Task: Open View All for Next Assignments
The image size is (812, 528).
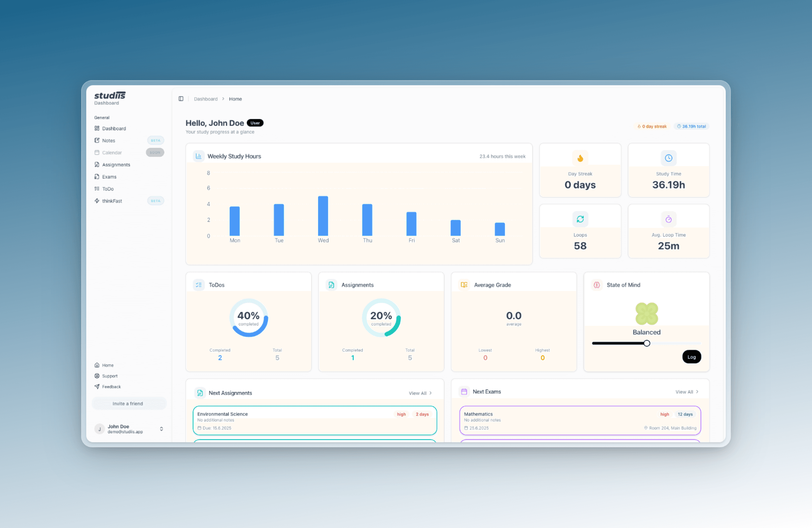Action: point(420,393)
